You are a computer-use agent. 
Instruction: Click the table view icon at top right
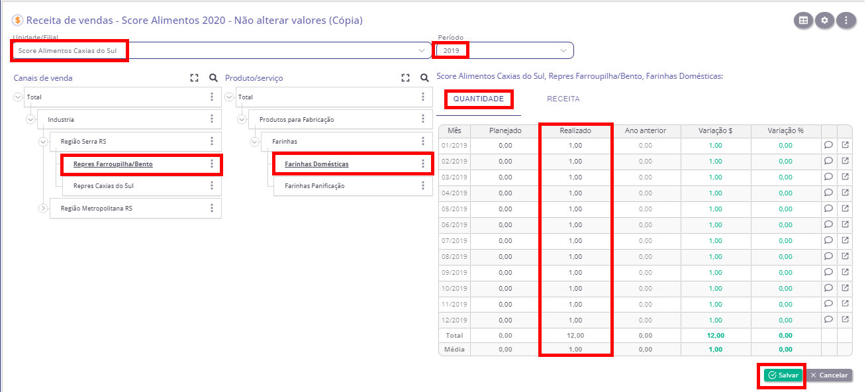[803, 21]
